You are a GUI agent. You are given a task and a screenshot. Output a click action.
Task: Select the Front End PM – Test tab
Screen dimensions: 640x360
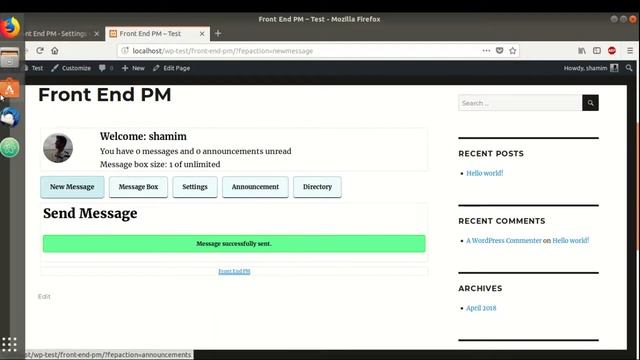point(157,34)
